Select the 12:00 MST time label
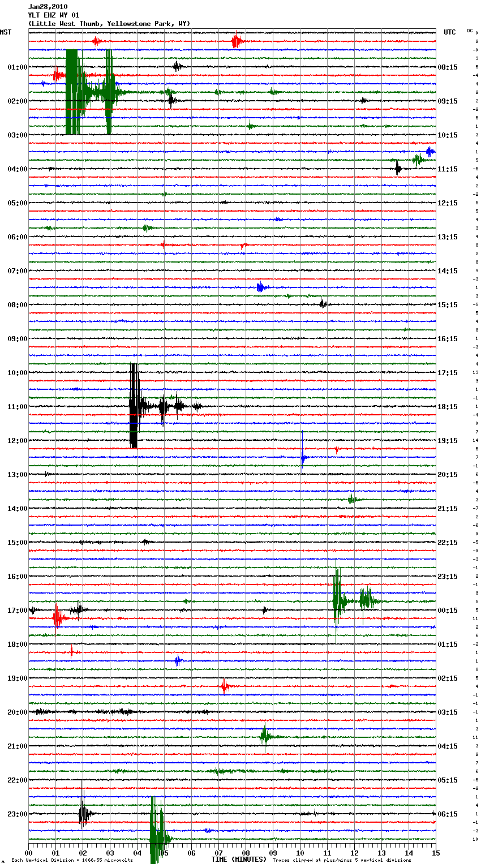The width and height of the screenshot is (481, 868). coord(18,441)
